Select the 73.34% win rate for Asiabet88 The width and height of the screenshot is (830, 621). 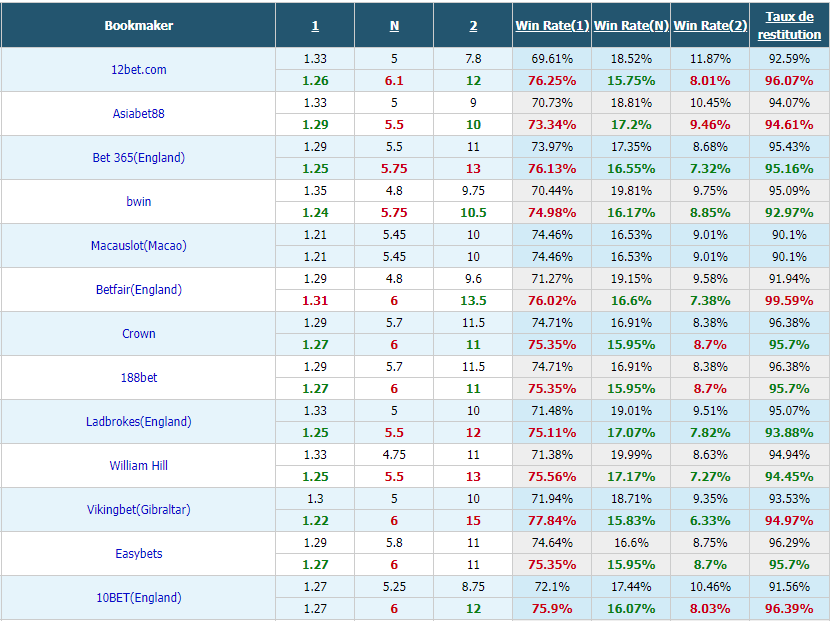point(552,124)
